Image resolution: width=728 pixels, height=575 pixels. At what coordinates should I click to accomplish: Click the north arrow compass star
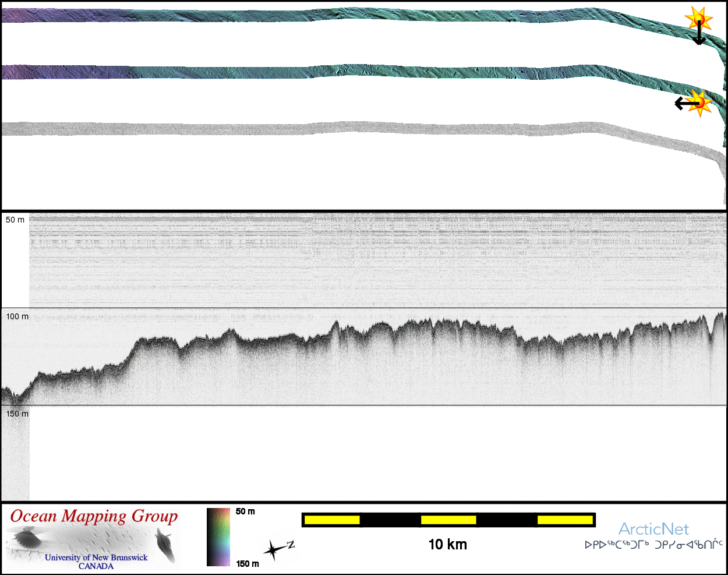click(275, 549)
